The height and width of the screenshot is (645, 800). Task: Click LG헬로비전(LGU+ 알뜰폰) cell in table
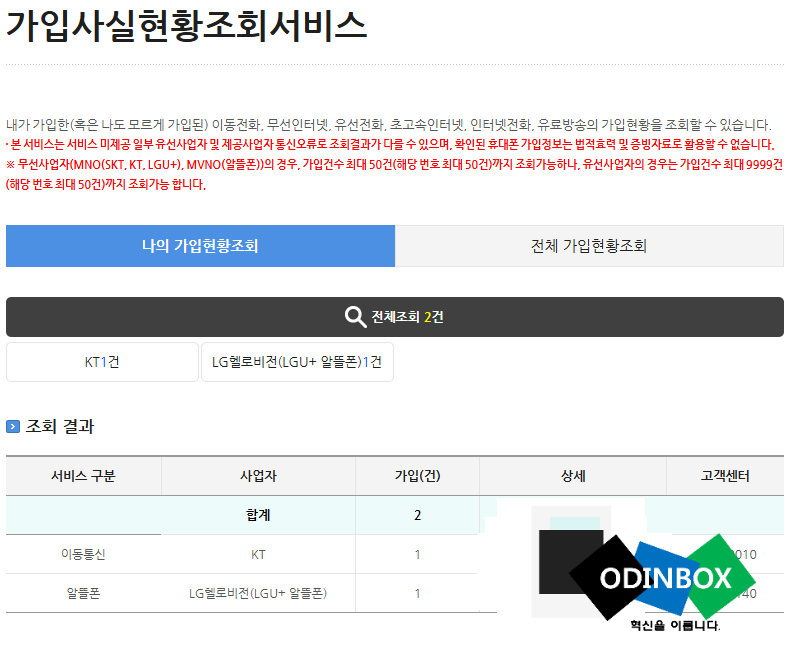(x=258, y=593)
